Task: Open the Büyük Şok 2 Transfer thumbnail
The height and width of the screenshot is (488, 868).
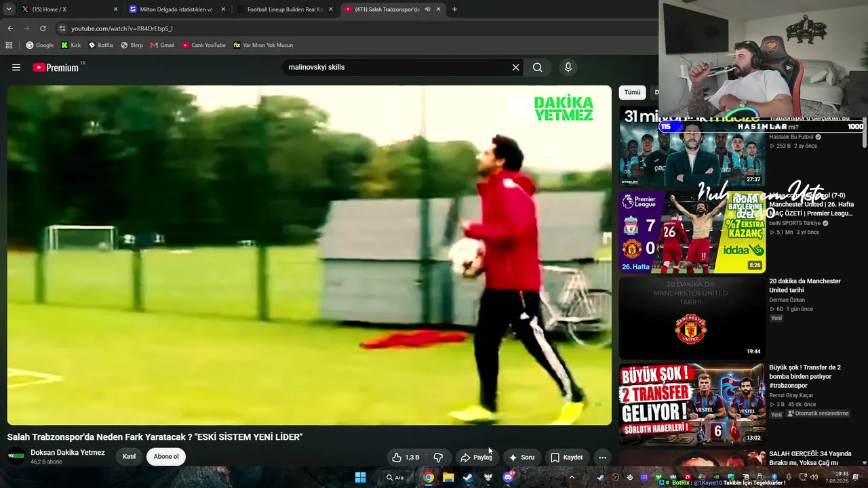Action: (692, 404)
